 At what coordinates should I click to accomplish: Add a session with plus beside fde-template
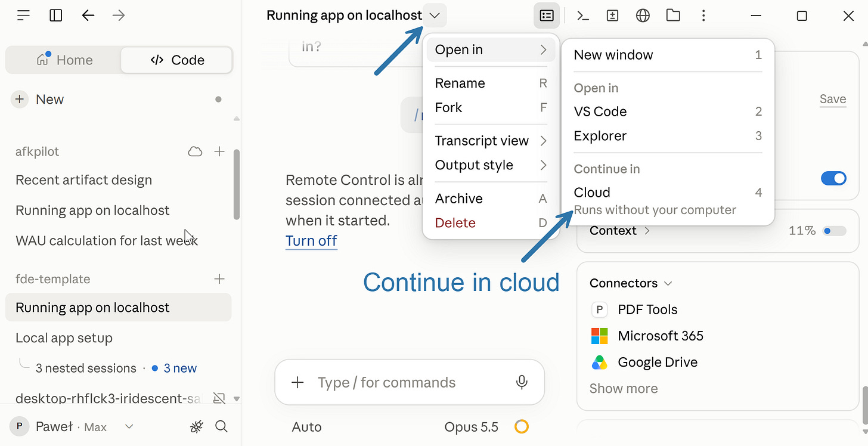pos(219,278)
